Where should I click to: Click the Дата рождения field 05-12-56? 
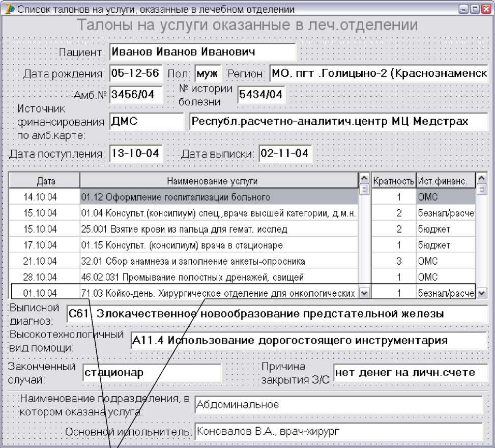tap(136, 73)
